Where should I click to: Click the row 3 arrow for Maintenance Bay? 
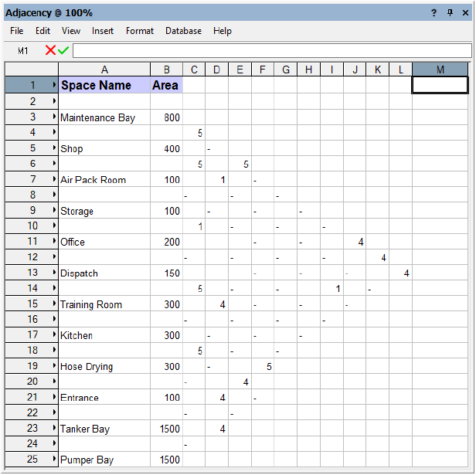tap(54, 117)
